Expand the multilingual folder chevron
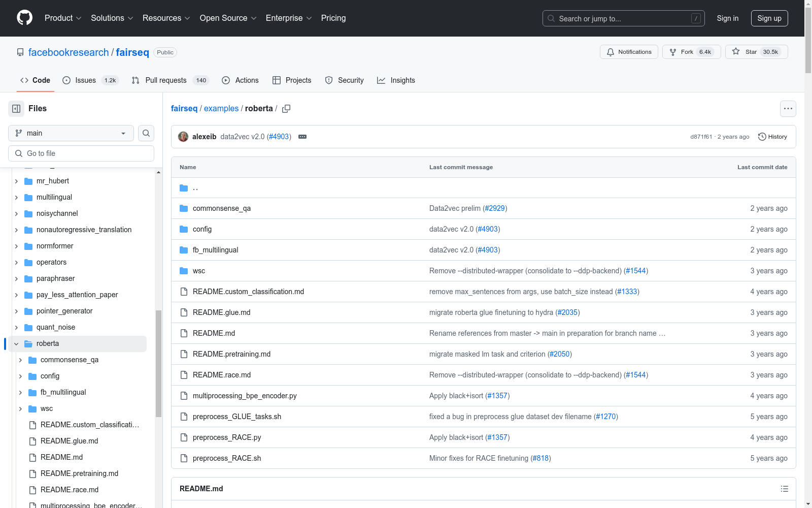 pyautogui.click(x=16, y=198)
